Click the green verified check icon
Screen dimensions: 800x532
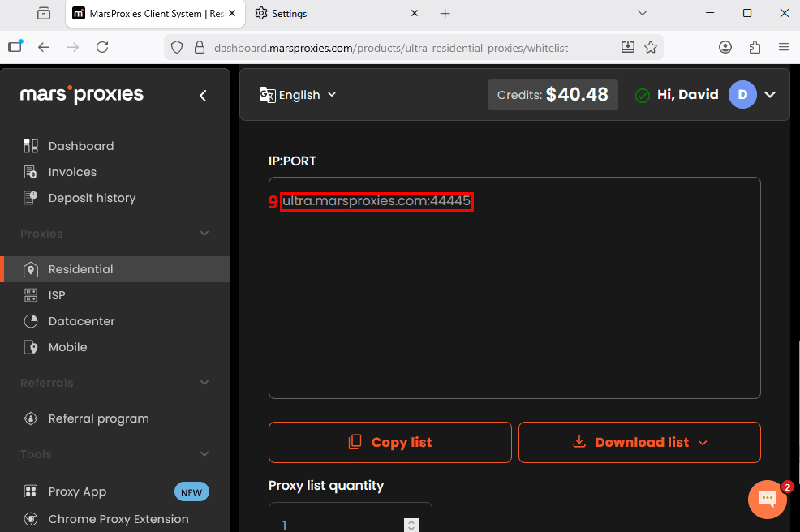click(643, 95)
